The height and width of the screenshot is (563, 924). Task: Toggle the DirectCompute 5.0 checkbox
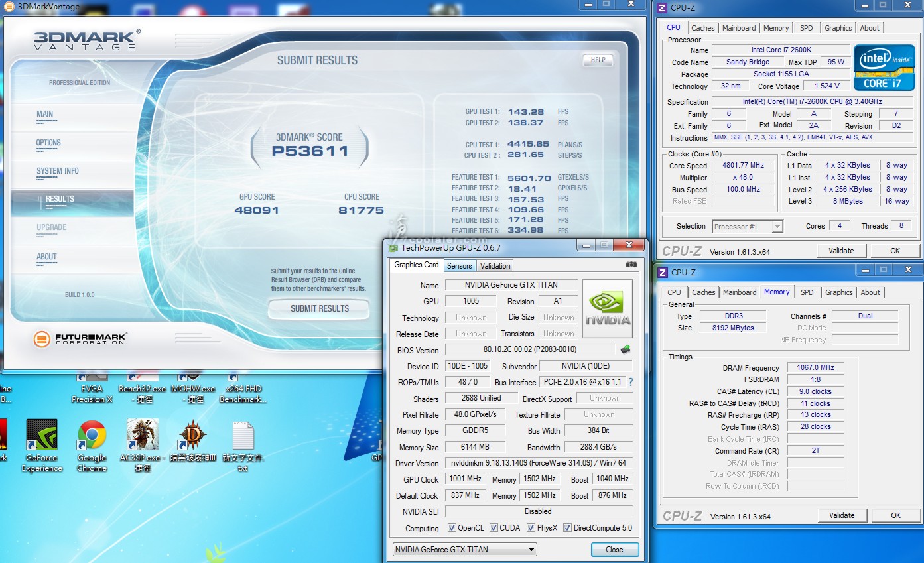[567, 528]
